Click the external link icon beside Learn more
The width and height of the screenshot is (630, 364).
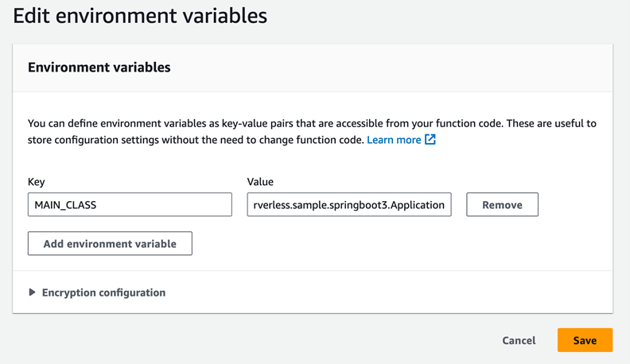(430, 140)
